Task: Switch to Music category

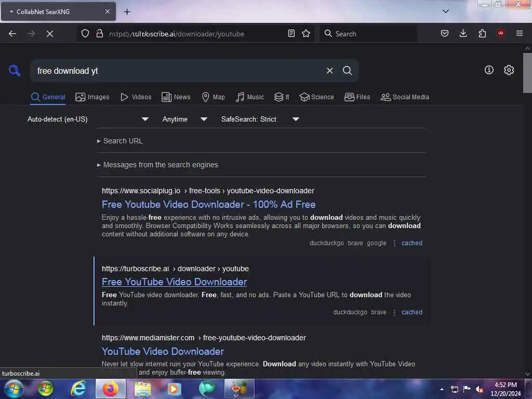Action: (250, 97)
